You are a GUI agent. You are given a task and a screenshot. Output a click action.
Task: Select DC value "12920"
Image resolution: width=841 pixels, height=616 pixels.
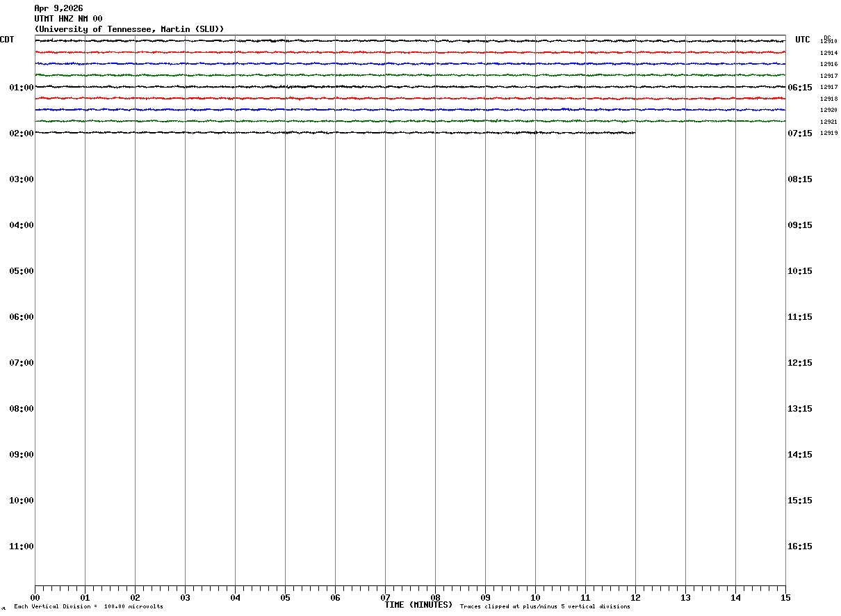click(x=828, y=110)
